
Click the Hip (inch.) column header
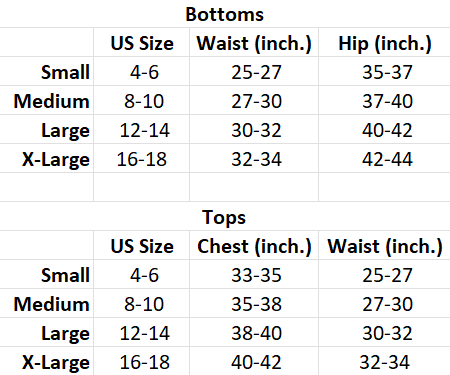tap(385, 43)
